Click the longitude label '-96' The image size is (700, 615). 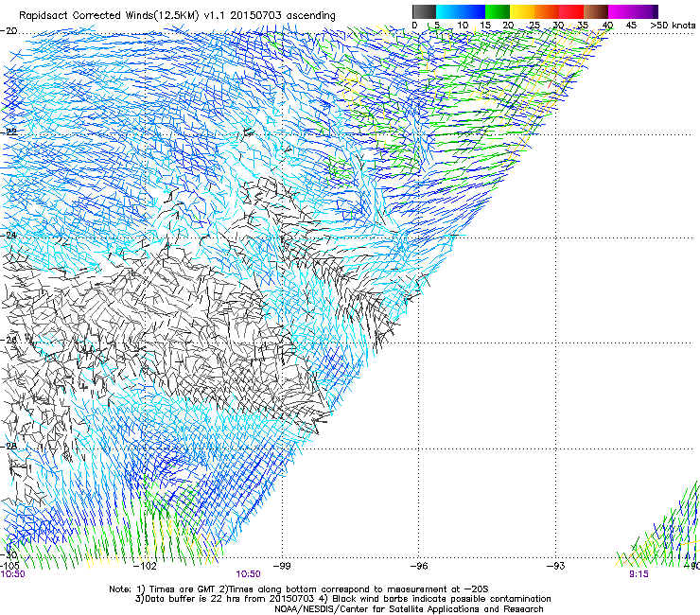(x=419, y=566)
